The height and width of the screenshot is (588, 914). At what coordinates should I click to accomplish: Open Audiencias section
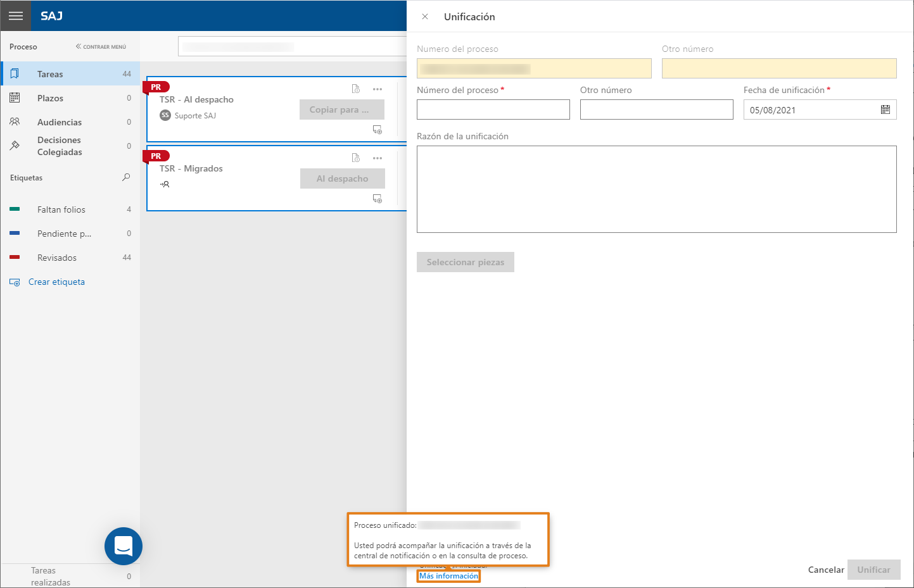click(x=70, y=122)
